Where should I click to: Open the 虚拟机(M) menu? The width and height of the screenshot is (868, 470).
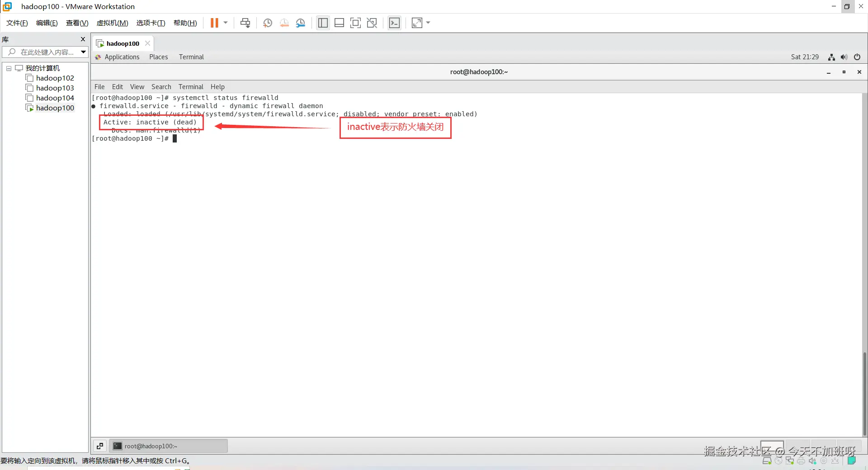pyautogui.click(x=113, y=23)
